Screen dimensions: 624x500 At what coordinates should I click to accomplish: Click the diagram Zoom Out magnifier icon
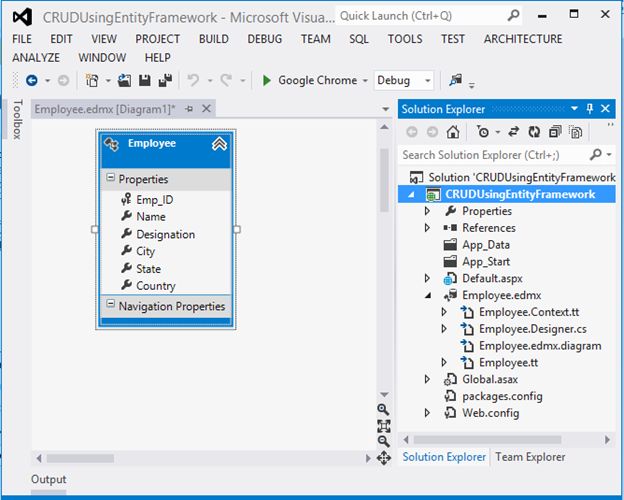pos(383,441)
